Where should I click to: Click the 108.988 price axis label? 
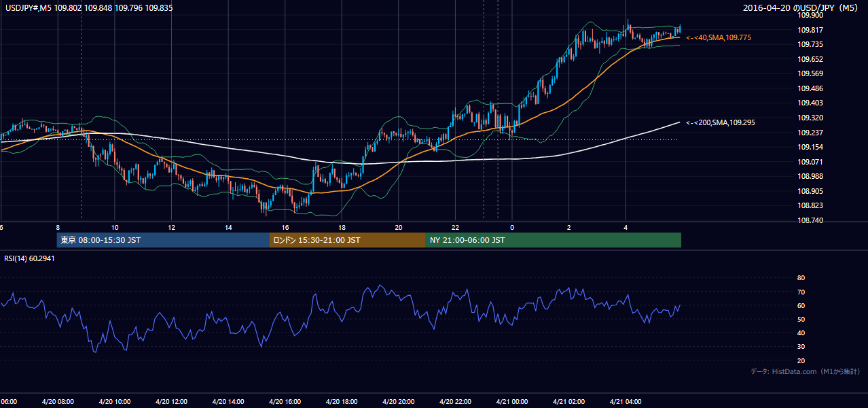coord(810,176)
